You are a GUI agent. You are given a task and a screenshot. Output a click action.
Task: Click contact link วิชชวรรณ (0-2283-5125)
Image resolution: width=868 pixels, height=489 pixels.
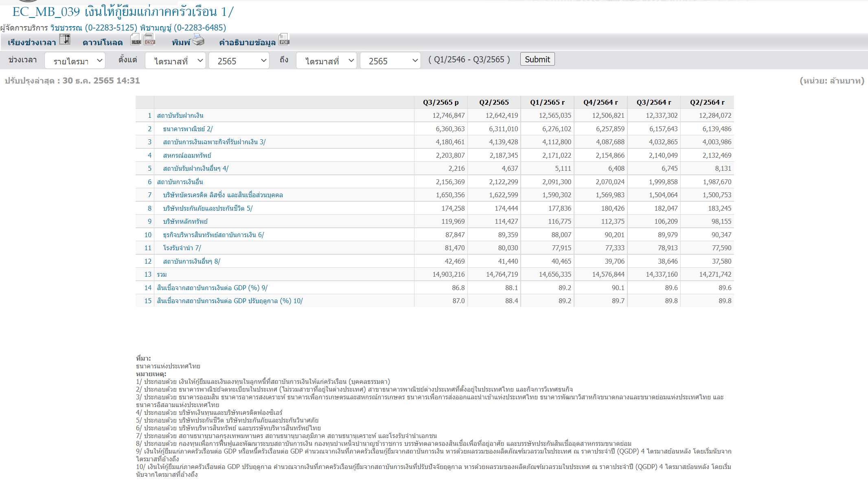pyautogui.click(x=94, y=28)
